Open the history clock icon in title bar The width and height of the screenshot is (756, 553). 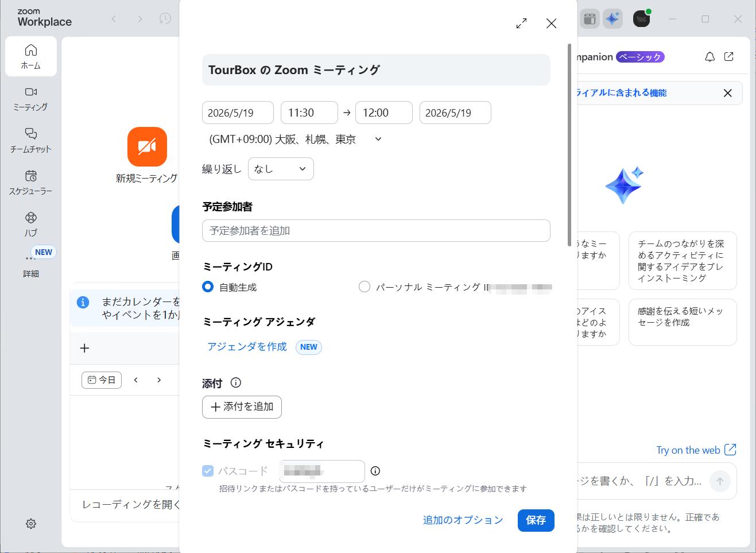[165, 19]
